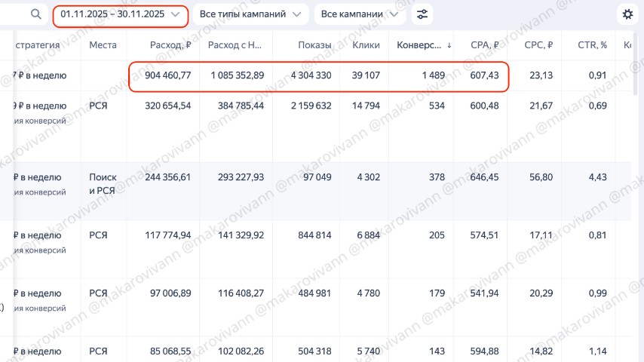Click the search magnifier icon
The image size is (644, 362).
pos(35,14)
